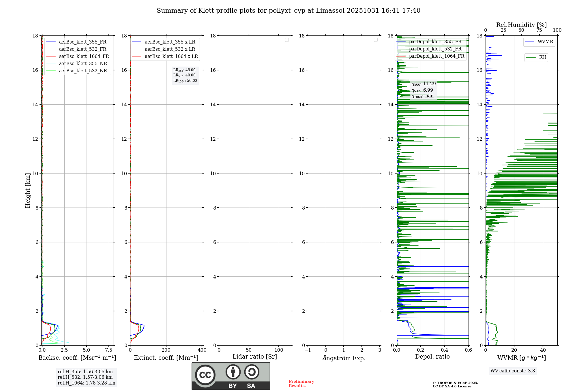The height and width of the screenshot is (392, 577).
Task: Click the parDepol_klett_355_FR legend entry
Action: [x=435, y=42]
